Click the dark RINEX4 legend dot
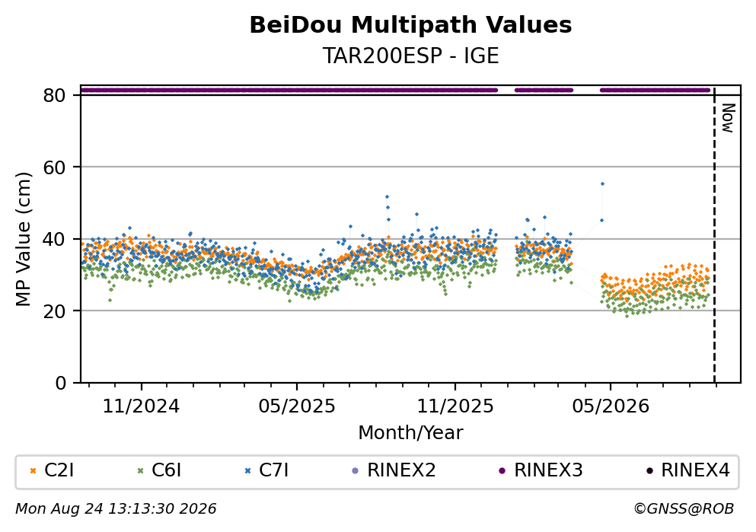This screenshot has width=756, height=532. (649, 471)
